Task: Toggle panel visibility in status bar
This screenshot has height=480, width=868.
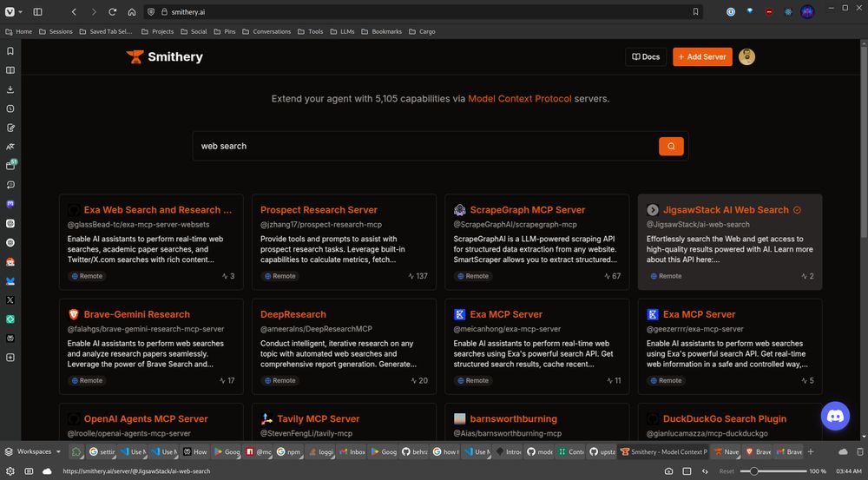Action: click(x=29, y=471)
